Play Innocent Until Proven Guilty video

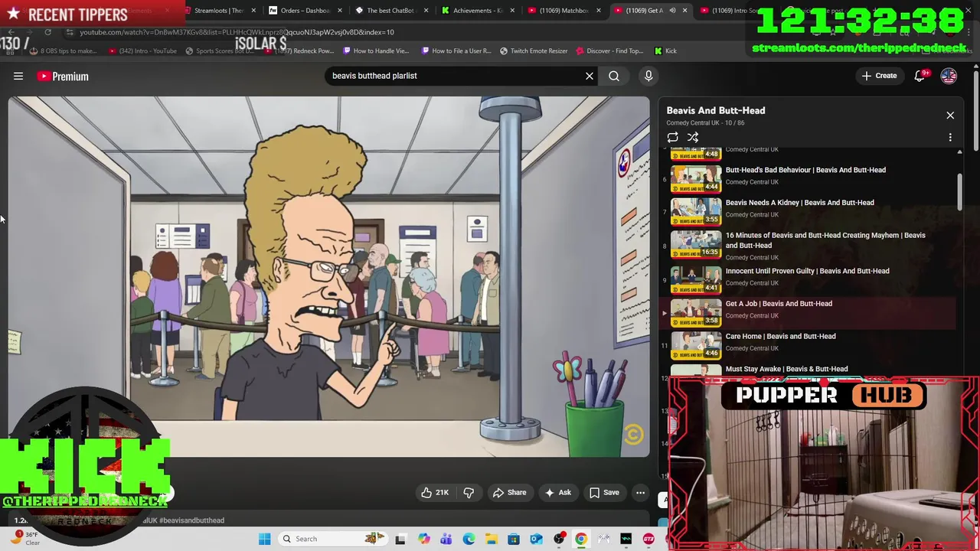pyautogui.click(x=807, y=271)
